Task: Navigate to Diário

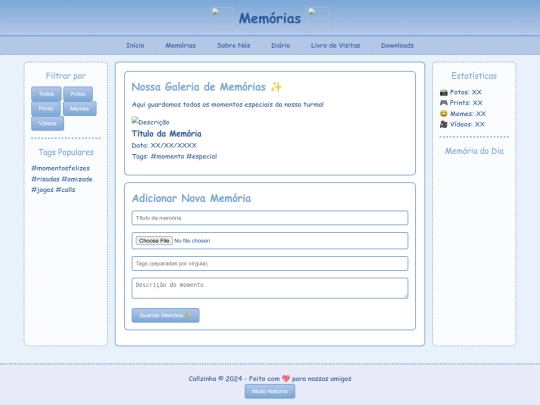Action: click(x=281, y=45)
